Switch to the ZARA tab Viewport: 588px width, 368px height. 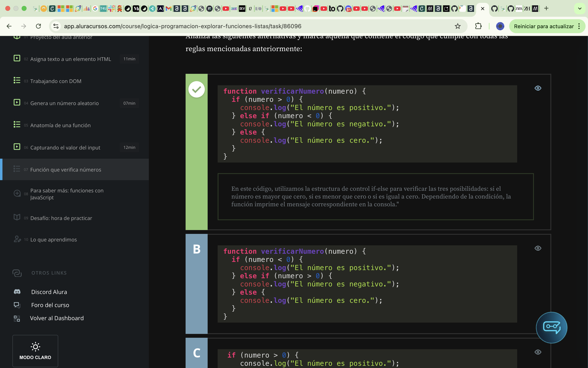[x=519, y=9]
